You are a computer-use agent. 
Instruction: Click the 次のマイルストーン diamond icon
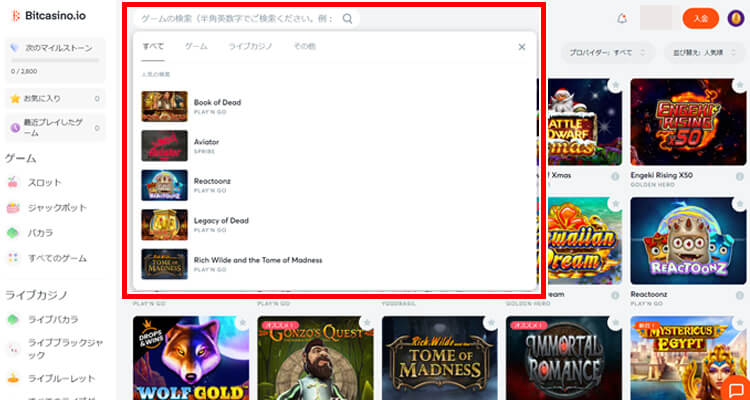(x=16, y=48)
